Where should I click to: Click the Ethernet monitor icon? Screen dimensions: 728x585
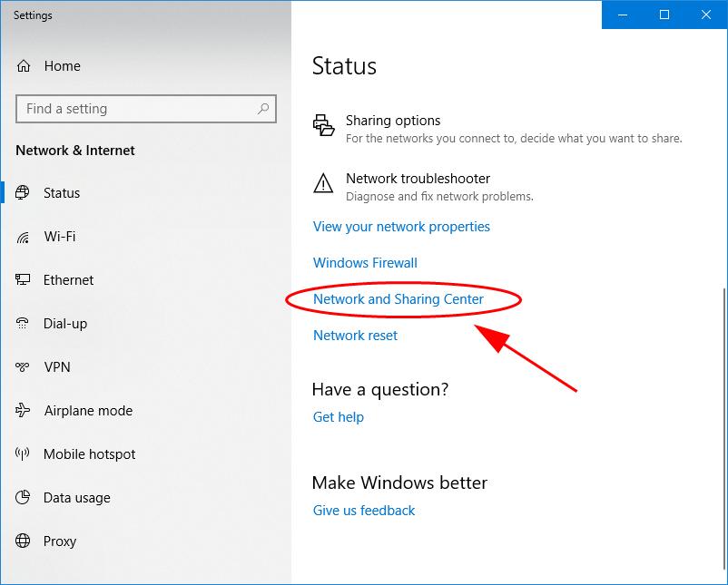click(x=24, y=280)
